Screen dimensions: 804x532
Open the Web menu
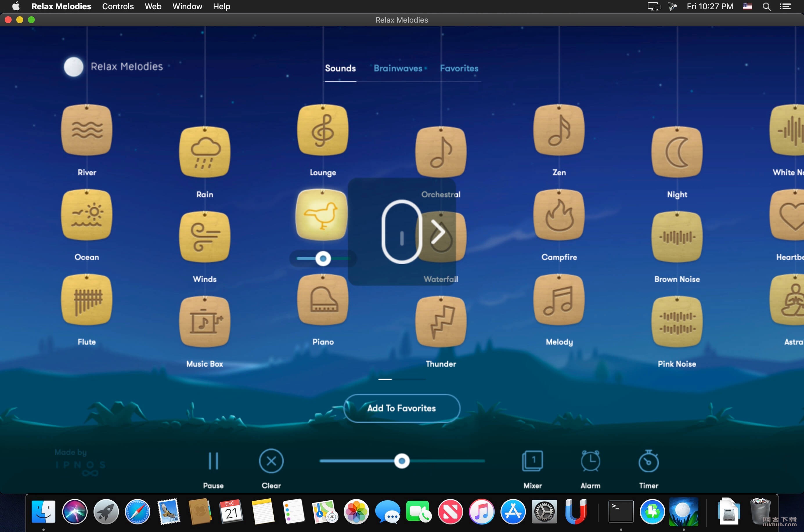click(x=153, y=6)
